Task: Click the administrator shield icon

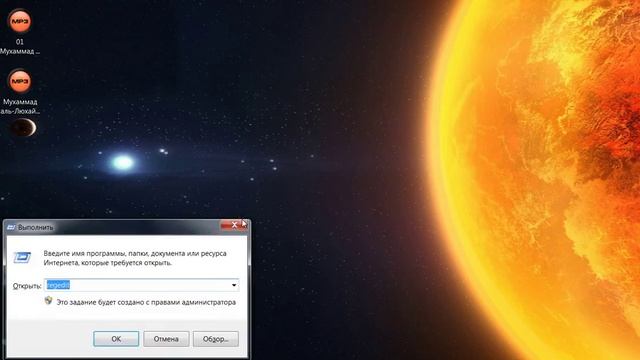Action: (49, 301)
